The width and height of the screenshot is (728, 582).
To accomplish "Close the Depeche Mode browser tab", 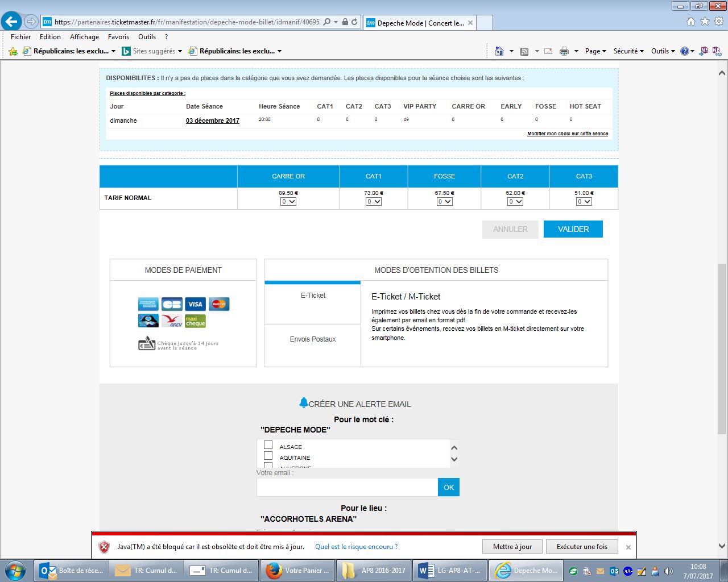I will point(470,23).
